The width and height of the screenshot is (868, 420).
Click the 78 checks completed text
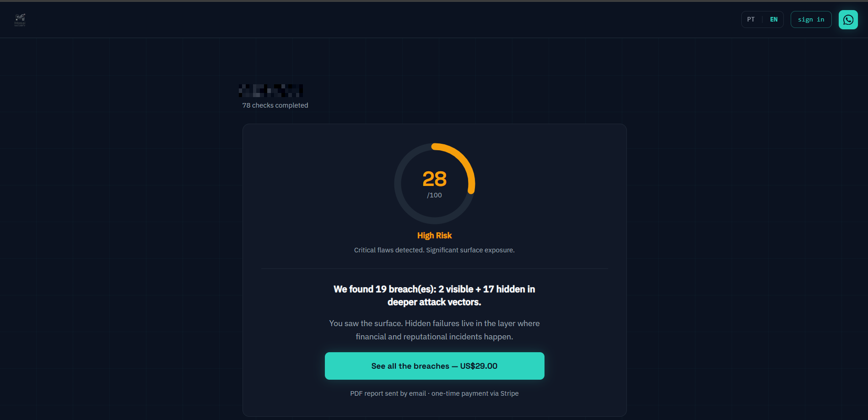point(275,105)
